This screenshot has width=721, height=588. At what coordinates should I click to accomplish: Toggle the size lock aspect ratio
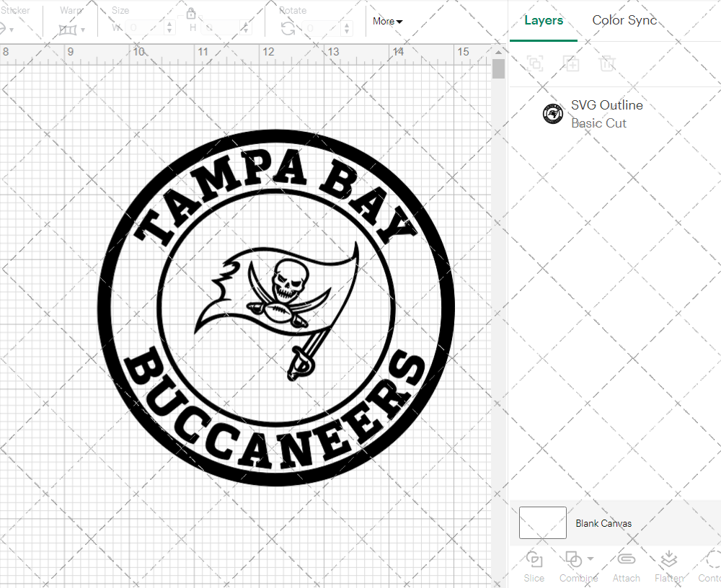191,13
